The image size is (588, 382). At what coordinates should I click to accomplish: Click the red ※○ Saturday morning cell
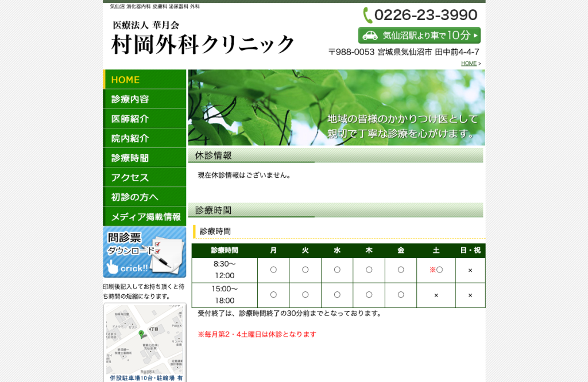click(436, 270)
